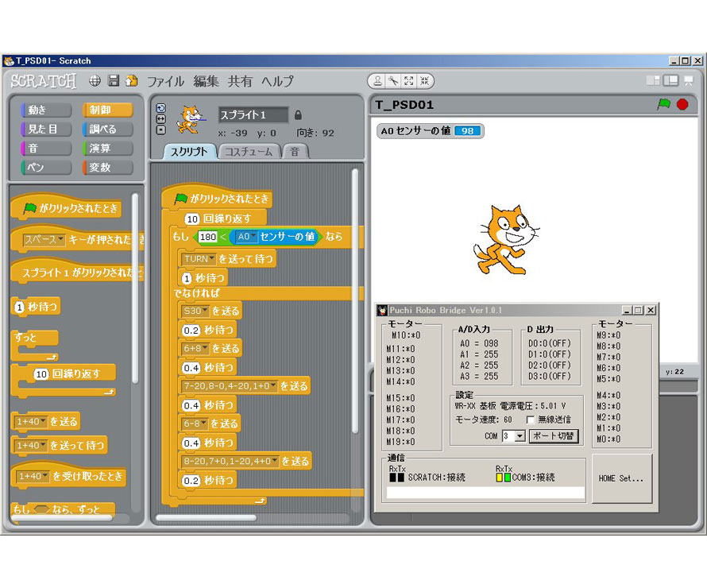Click the HOME Set... button
The image size is (707, 588).
(x=621, y=478)
